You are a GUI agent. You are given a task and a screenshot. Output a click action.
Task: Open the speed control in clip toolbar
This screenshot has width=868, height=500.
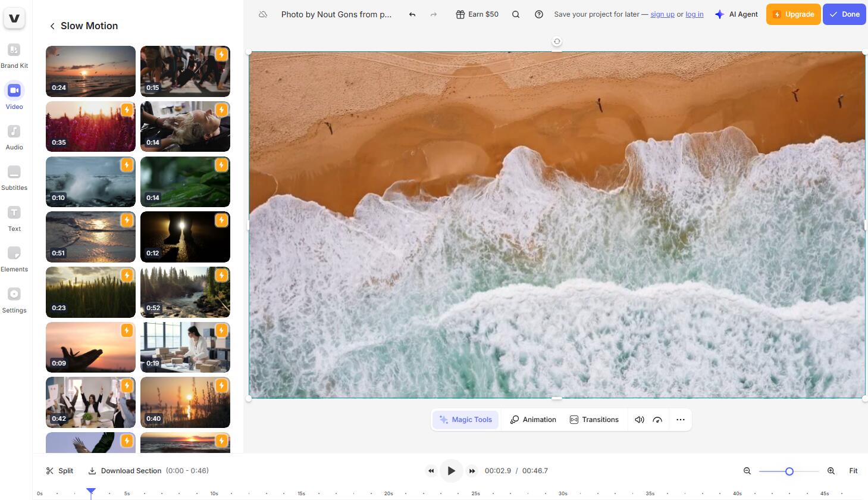pos(657,420)
